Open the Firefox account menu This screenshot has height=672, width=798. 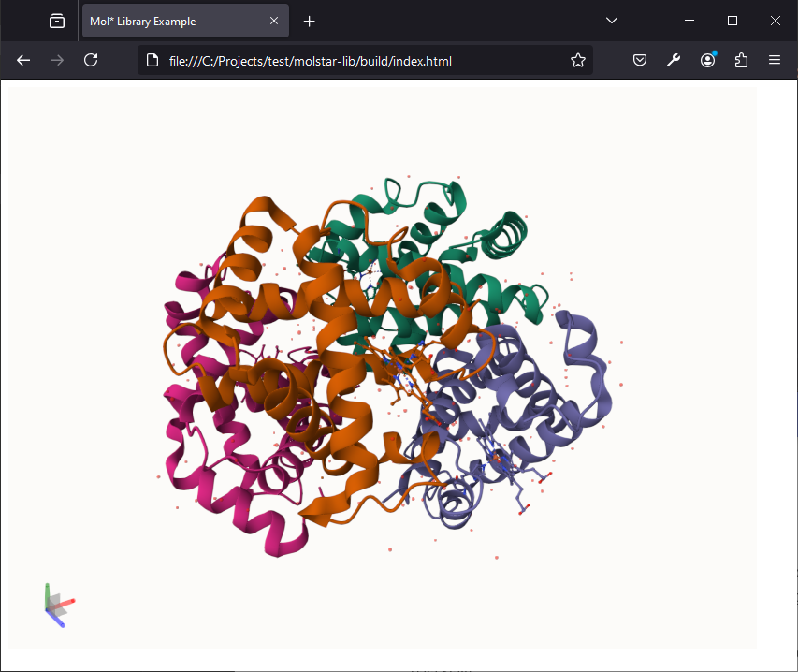[707, 61]
